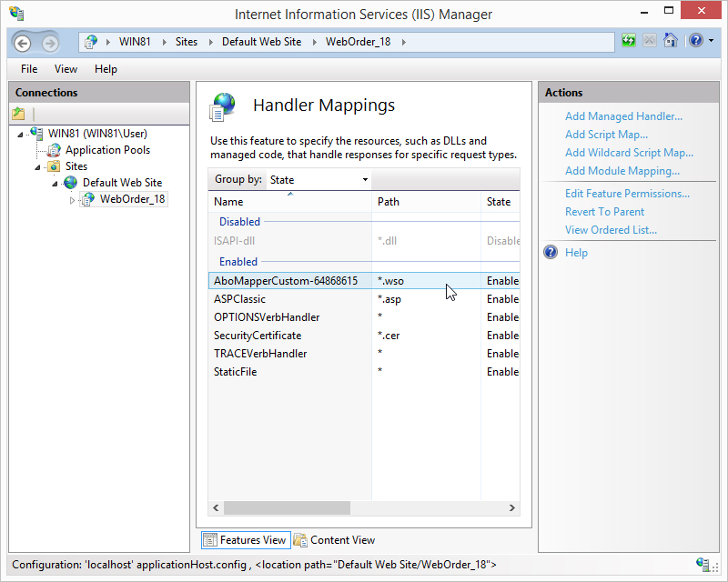Collapse the Sites tree node
Viewport: 728px width, 582px height.
[37, 167]
